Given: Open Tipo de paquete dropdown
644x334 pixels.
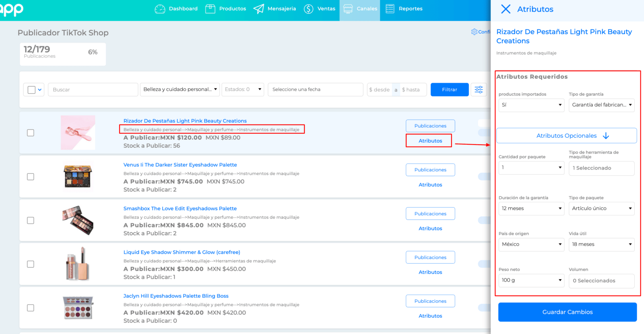Looking at the screenshot, I should click(x=602, y=208).
